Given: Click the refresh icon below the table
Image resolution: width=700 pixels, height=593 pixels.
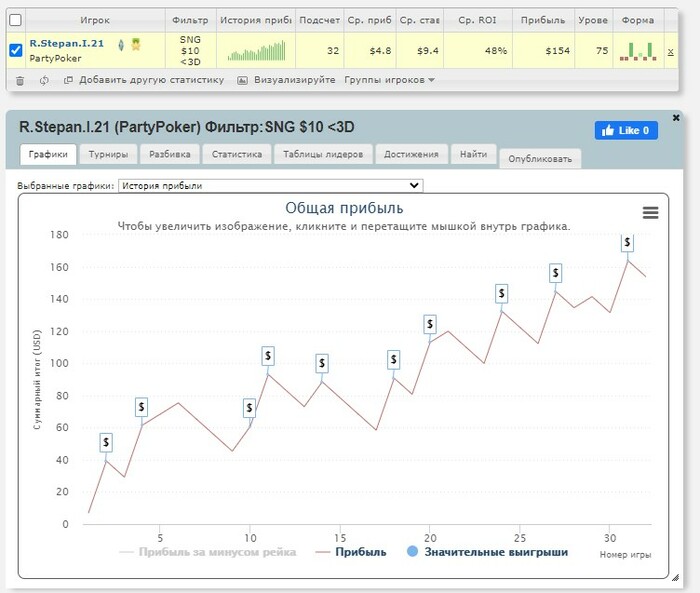Looking at the screenshot, I should click(44, 81).
